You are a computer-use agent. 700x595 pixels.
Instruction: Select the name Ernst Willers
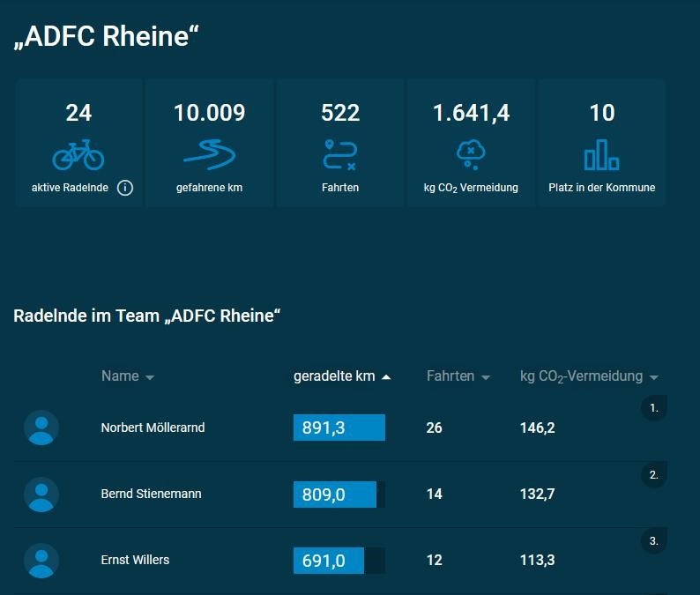click(x=135, y=560)
